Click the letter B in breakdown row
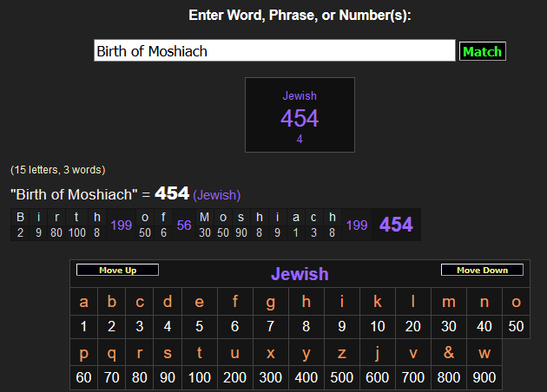547x392 pixels. coord(20,217)
